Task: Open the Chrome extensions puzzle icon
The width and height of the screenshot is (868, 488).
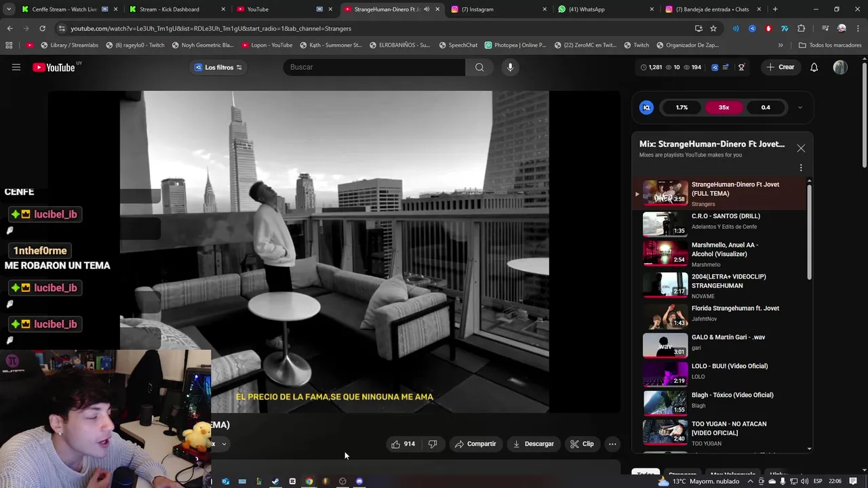Action: click(801, 28)
